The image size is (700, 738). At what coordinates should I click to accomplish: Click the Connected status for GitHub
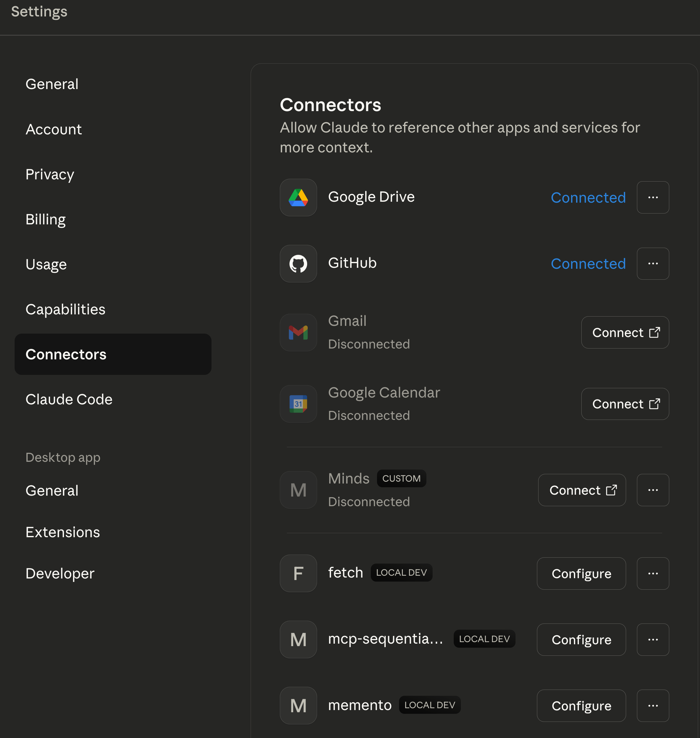point(588,264)
